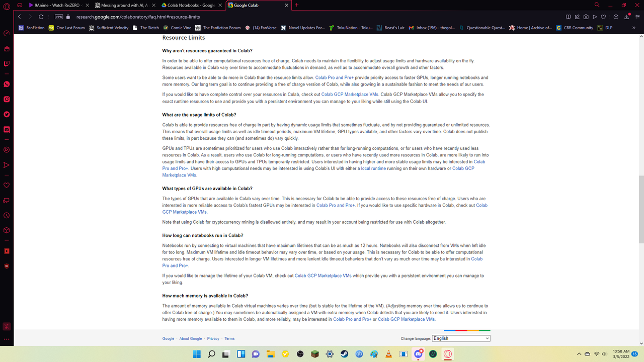
Task: Open volume speaker tray icon
Action: pos(604,354)
